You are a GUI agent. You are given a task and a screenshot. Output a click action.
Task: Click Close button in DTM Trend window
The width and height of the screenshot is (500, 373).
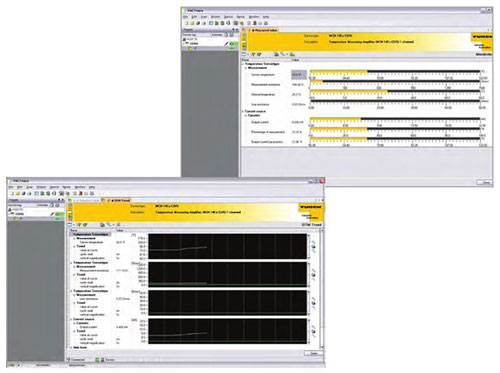(x=313, y=353)
